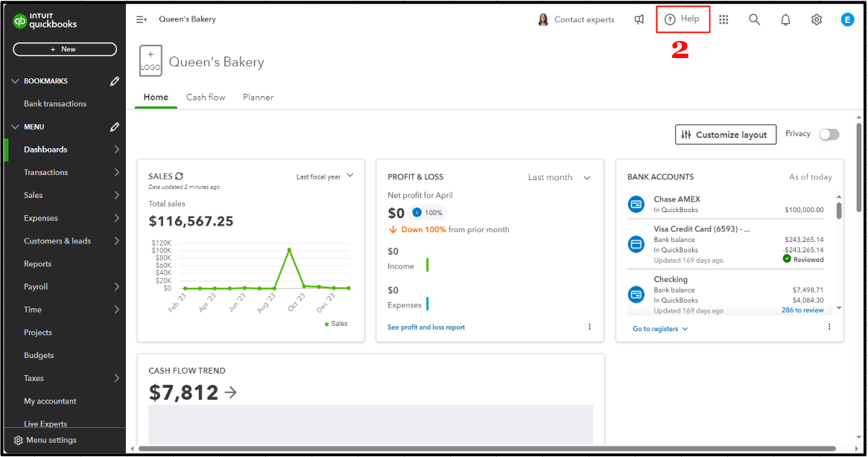The height and width of the screenshot is (457, 868).
Task: Click the Visa Credit Card account icon
Action: 636,244
